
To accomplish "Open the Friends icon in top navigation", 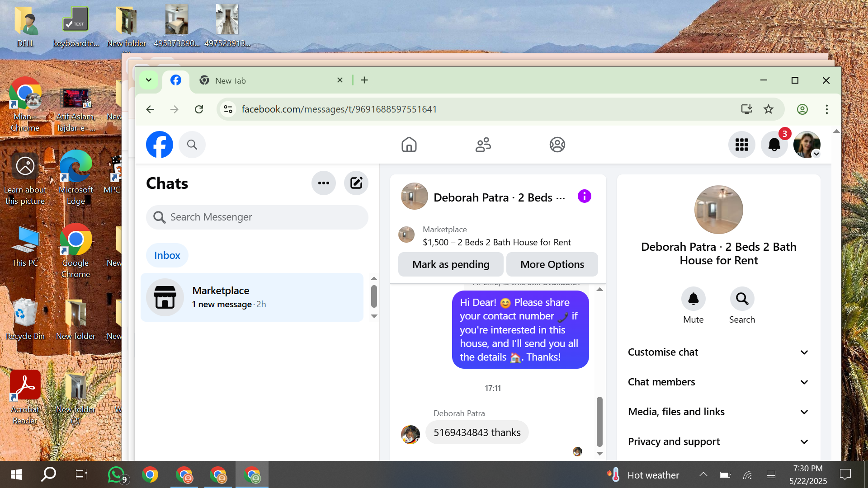I will click(483, 145).
